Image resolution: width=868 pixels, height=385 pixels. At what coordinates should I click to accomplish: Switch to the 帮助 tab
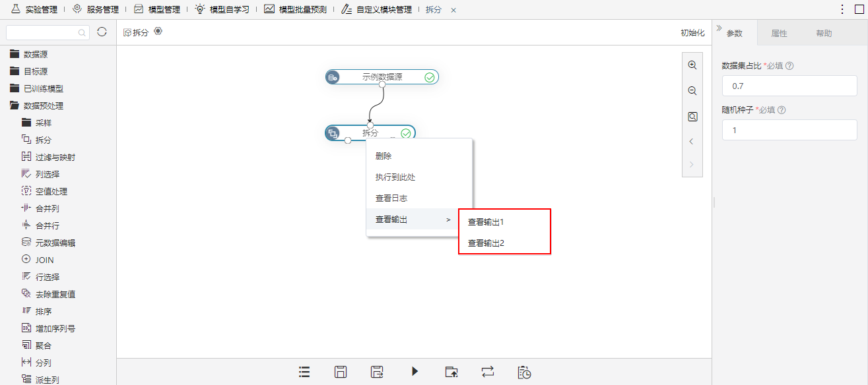[x=824, y=33]
